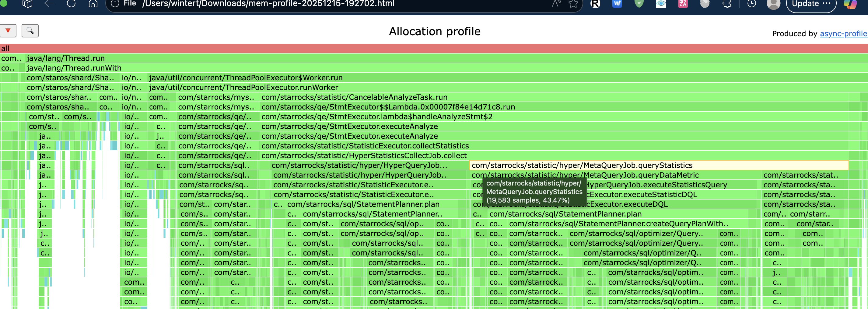Open browser history clock icon
Screen dimensions: 868x309
(x=751, y=4)
